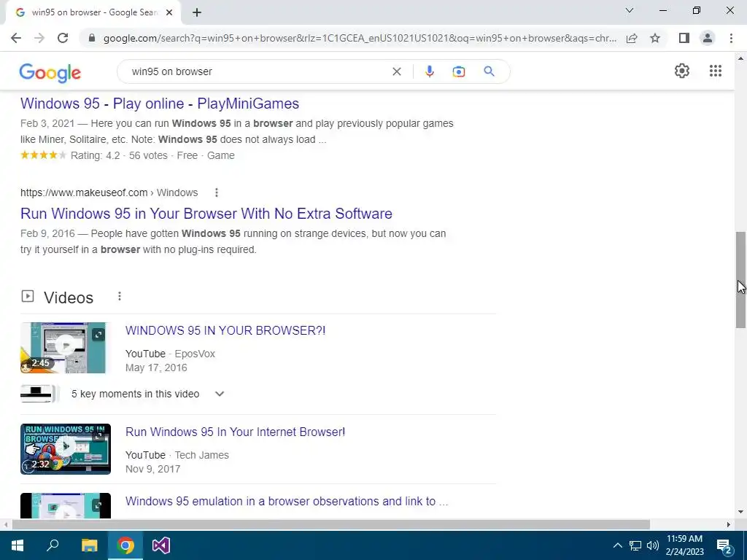Image resolution: width=747 pixels, height=560 pixels.
Task: Play the Tech James 2:32 video thumbnail
Action: pos(65,449)
